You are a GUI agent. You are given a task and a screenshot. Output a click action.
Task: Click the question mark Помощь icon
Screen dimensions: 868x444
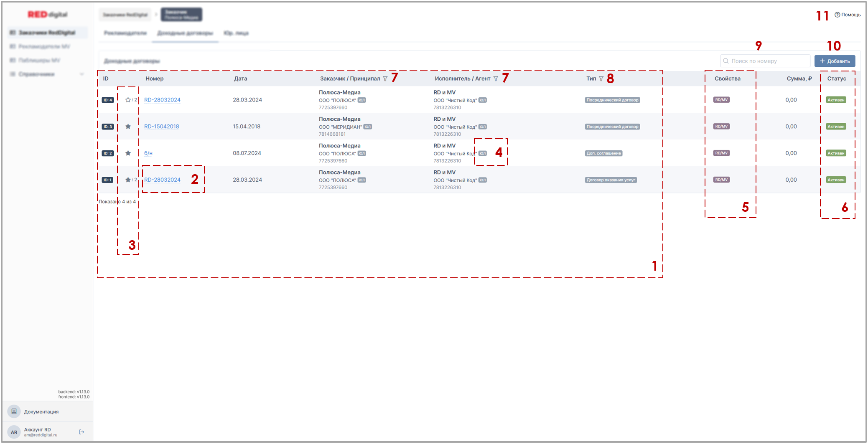(837, 15)
